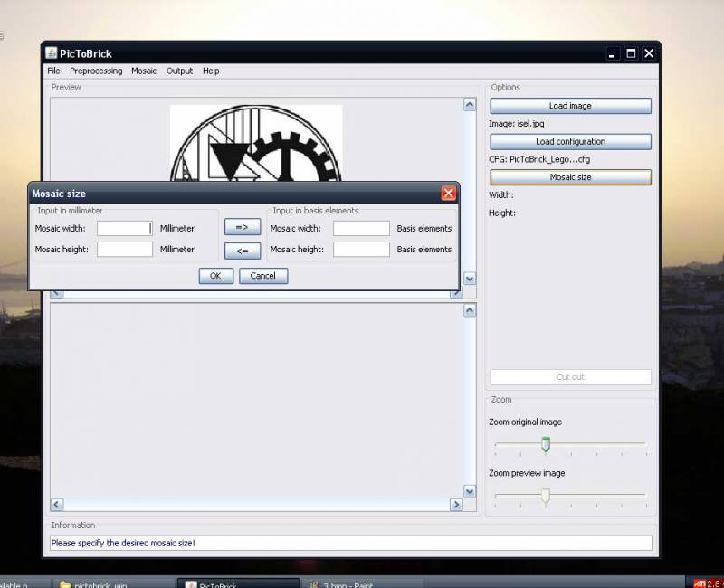The height and width of the screenshot is (588, 724).
Task: Open the File menu
Action: click(53, 71)
